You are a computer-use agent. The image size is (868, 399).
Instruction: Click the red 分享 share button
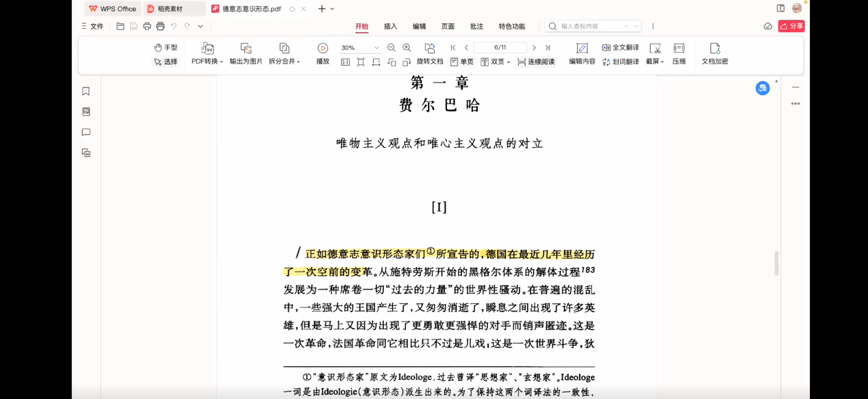[791, 26]
